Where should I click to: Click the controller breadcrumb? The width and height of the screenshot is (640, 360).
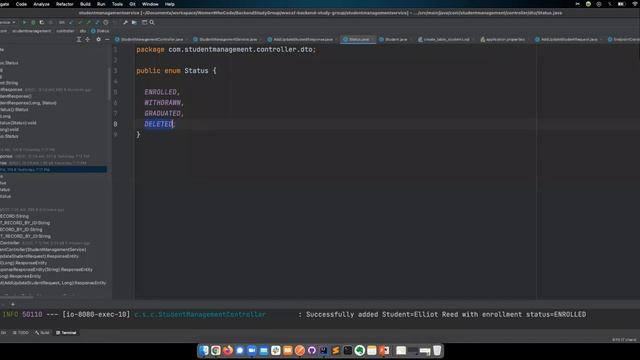point(65,31)
